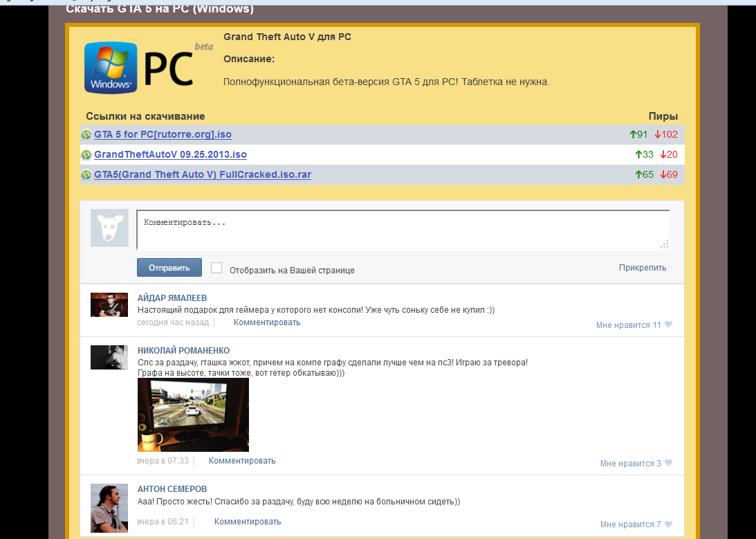
Task: Click timestamp 'вчера в 07:33'
Action: coord(163,461)
